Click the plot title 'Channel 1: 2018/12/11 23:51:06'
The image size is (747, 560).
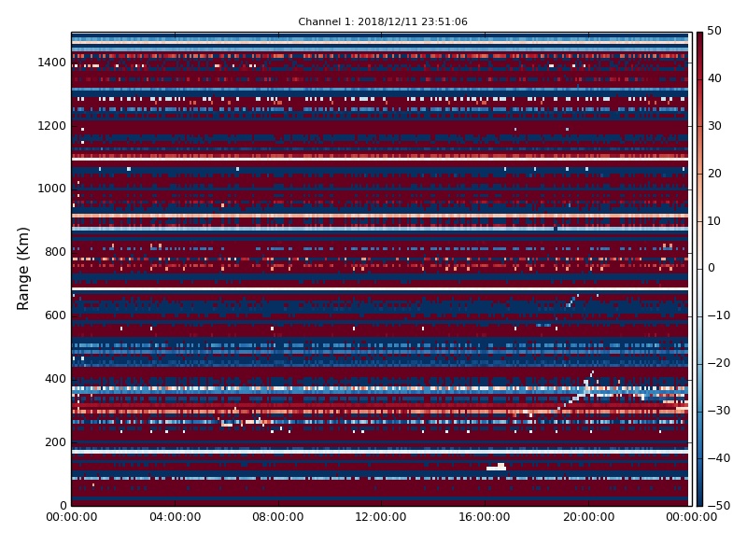point(383,21)
